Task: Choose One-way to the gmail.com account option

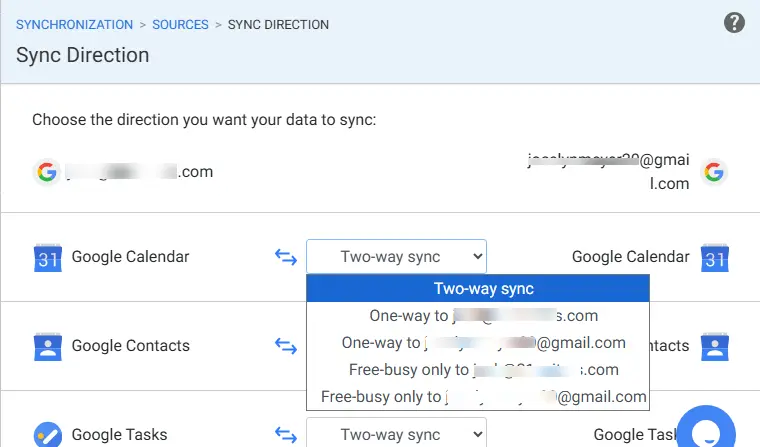Action: (478, 343)
